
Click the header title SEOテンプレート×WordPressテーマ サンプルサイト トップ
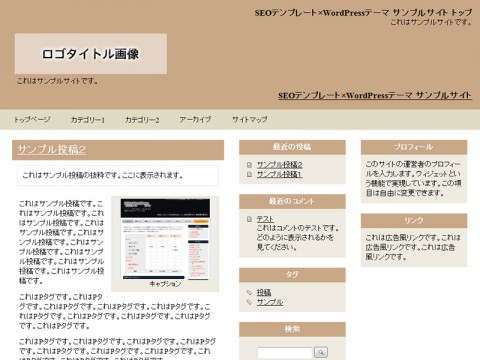[363, 13]
